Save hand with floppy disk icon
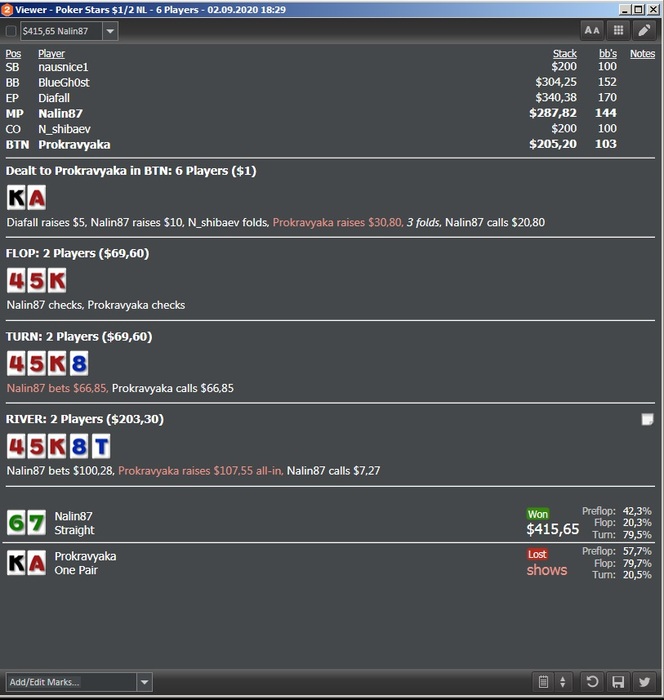This screenshot has width=664, height=700. (618, 682)
